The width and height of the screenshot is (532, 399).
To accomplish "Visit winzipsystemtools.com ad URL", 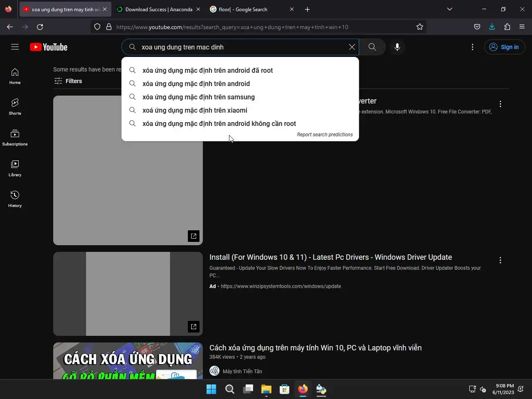I will (281, 286).
